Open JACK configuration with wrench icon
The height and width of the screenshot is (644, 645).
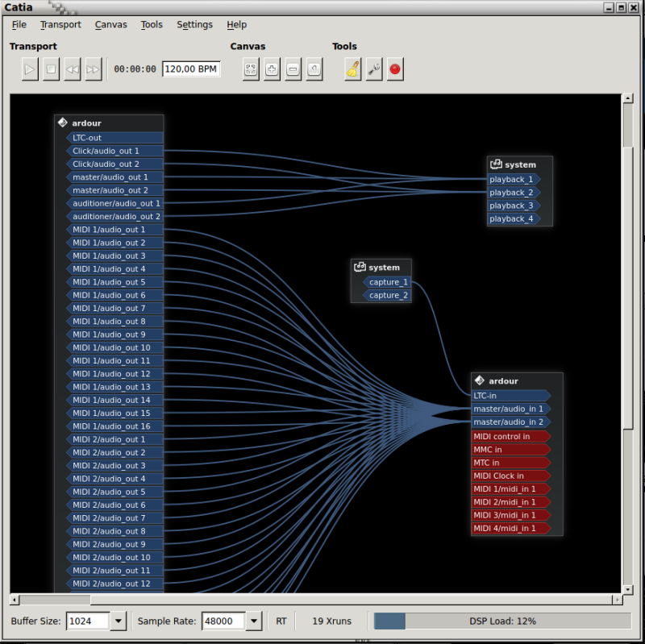pos(374,69)
